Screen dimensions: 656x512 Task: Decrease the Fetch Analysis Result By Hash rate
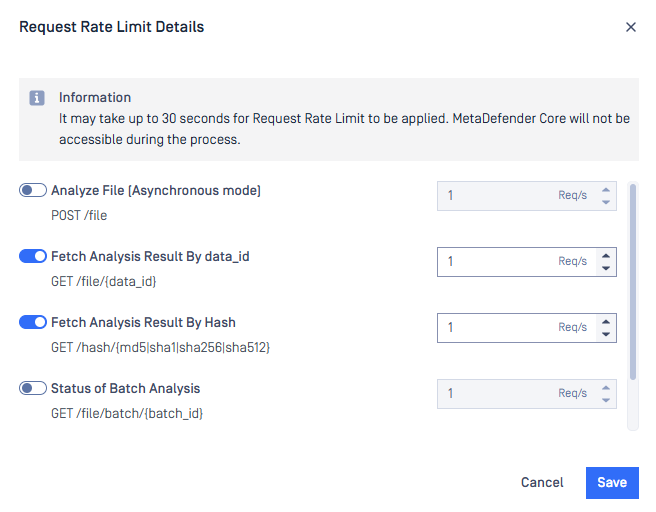(x=605, y=334)
